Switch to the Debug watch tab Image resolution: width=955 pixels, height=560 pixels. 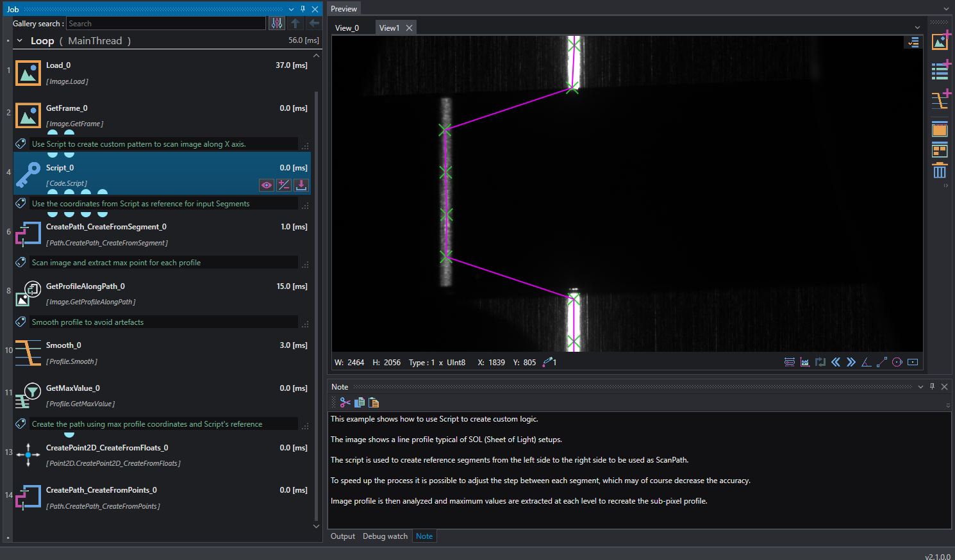[385, 536]
